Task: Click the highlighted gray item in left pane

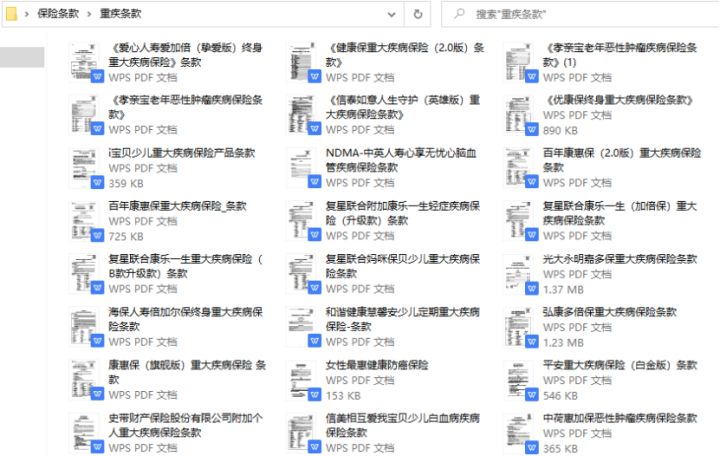Action: (x=22, y=57)
